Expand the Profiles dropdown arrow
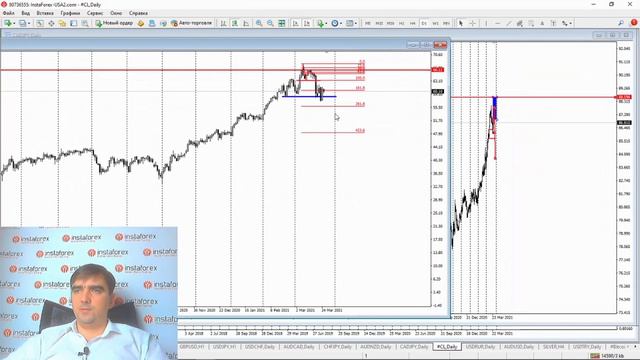The height and width of the screenshot is (360, 640). click(29, 23)
